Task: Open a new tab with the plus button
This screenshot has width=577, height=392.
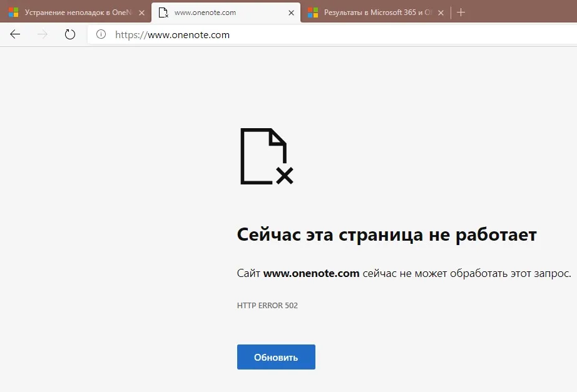Action: 461,13
